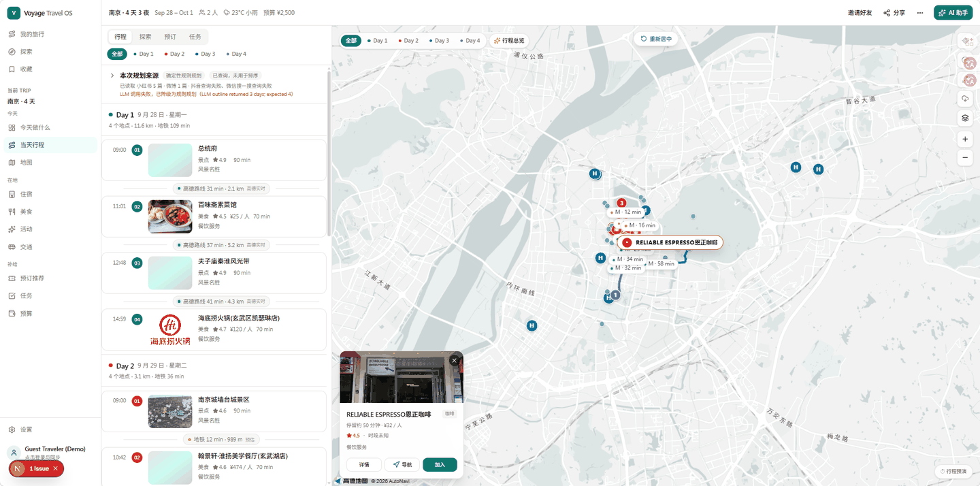Click the 详情 details button
980x486 pixels.
(363, 465)
